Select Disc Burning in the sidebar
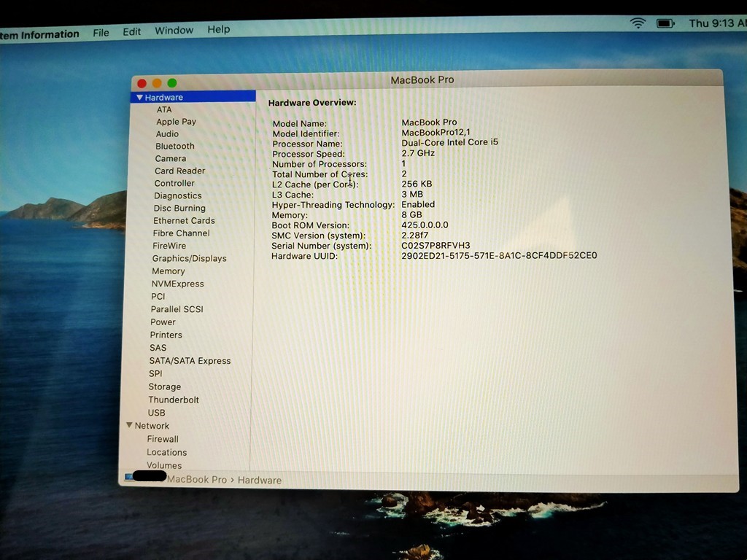 pos(179,208)
